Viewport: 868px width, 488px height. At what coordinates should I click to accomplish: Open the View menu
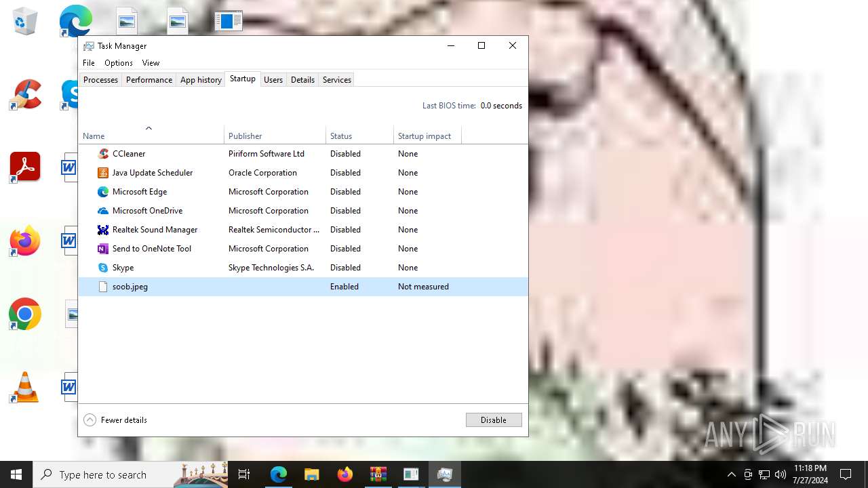151,63
